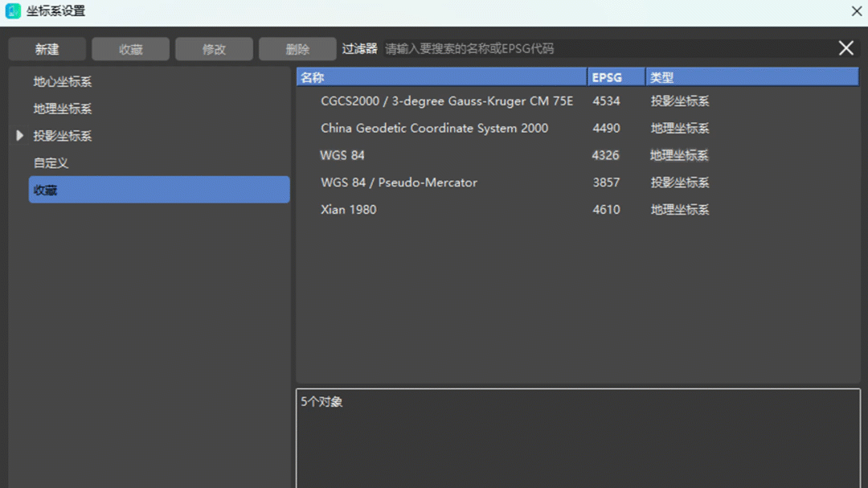Sort by the 类型 column header
The height and width of the screenshot is (488, 868).
pyautogui.click(x=751, y=77)
